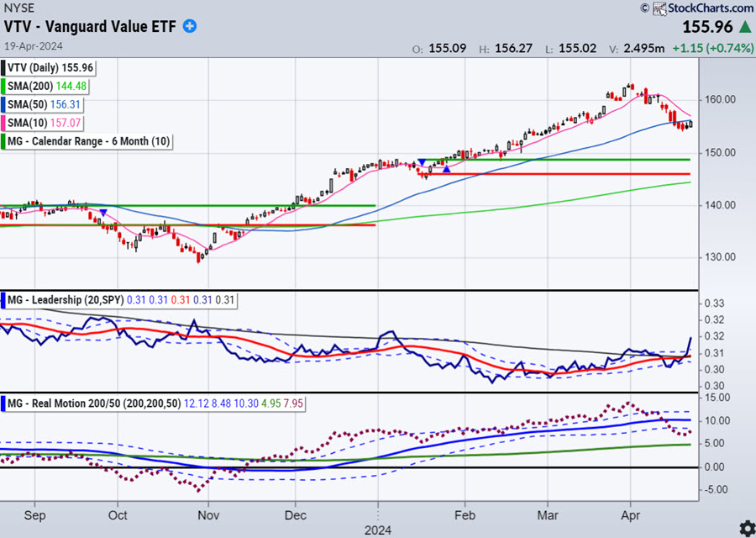The image size is (756, 538).
Task: Click the blue plus icon beside VTV title
Action: [x=191, y=27]
